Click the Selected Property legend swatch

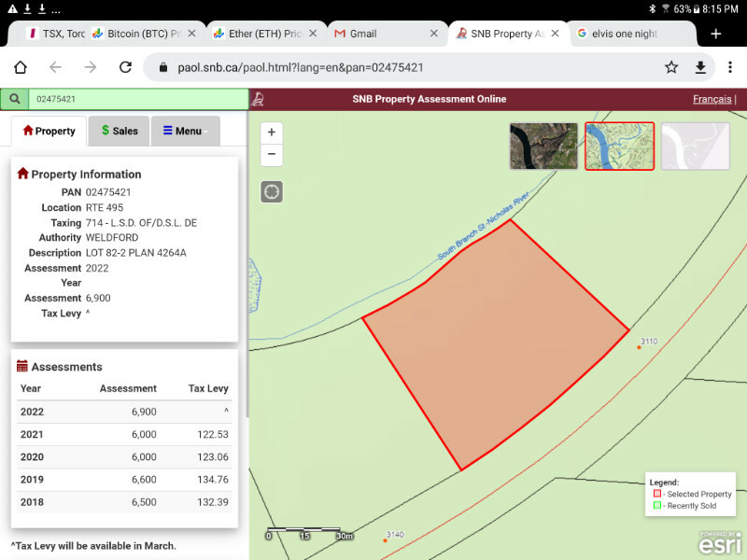point(657,494)
